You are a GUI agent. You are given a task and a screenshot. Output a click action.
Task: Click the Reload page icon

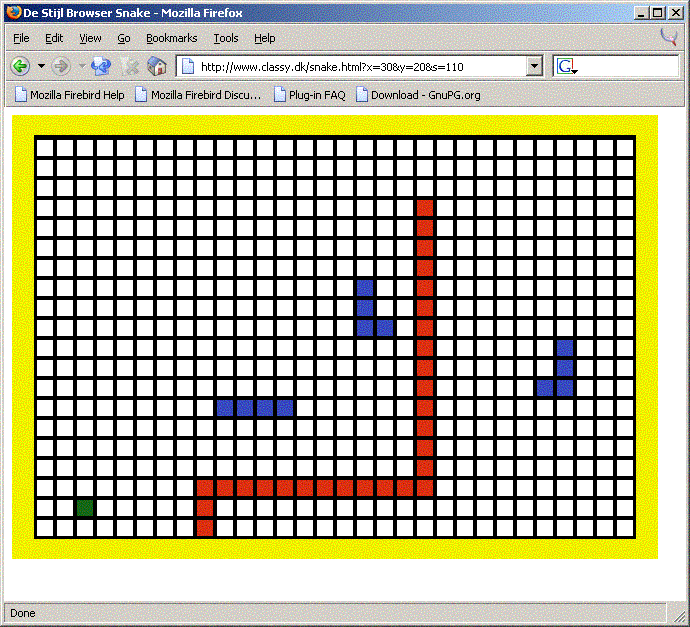(x=101, y=66)
